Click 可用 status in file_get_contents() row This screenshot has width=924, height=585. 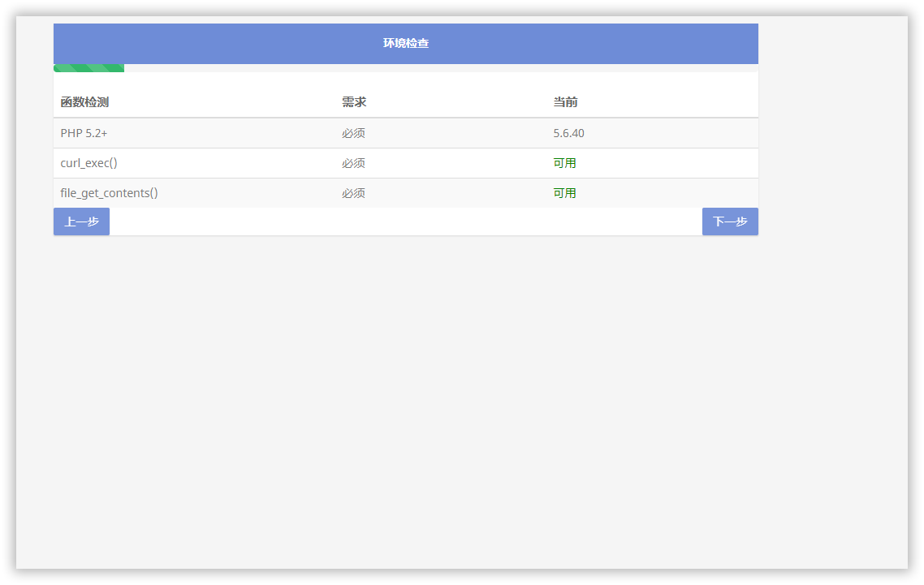564,193
